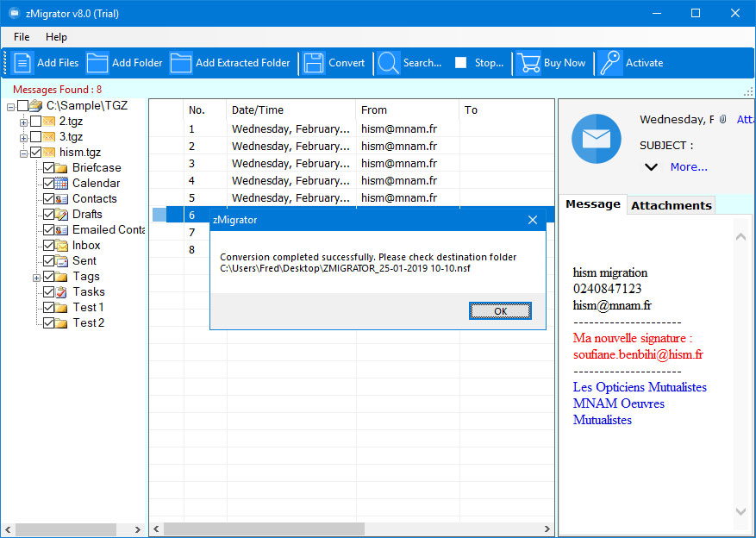756x538 pixels.
Task: Click the hism.tgz mail archive icon
Action: (48, 153)
